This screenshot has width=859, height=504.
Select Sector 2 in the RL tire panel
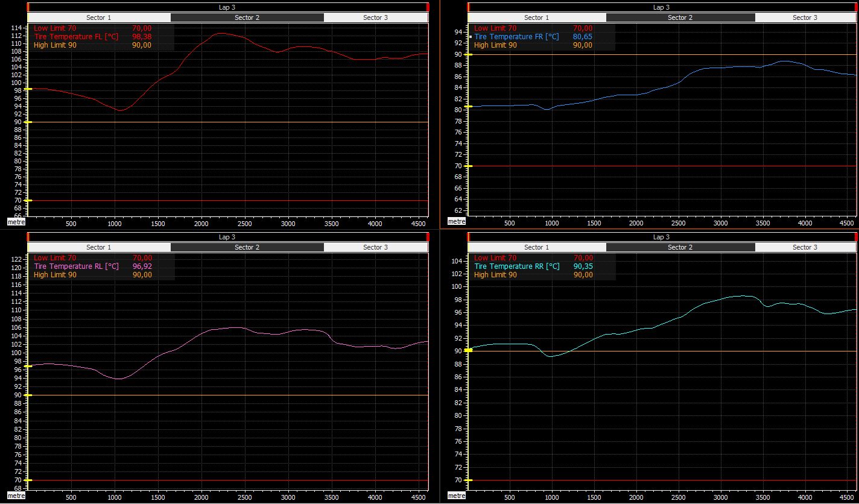tap(247, 247)
